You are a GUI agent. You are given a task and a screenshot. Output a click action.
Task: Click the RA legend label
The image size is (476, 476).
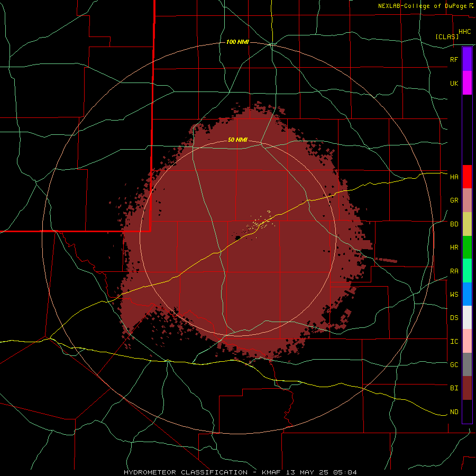(x=454, y=271)
